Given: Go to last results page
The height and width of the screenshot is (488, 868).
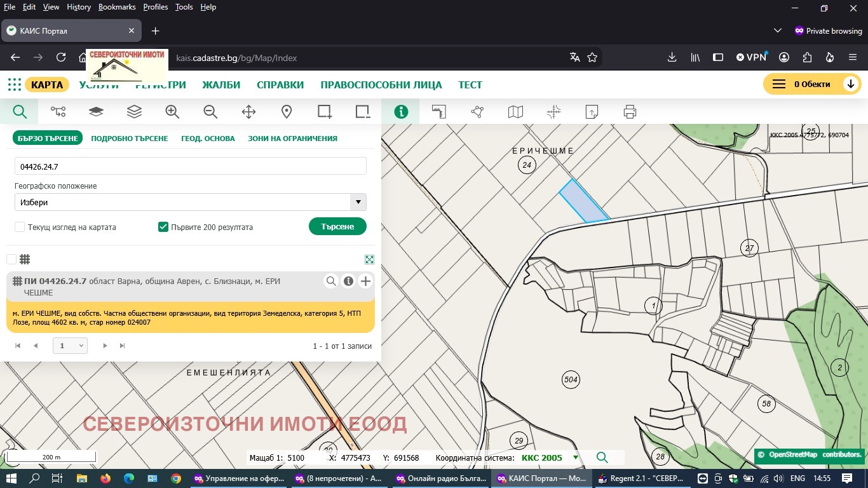Looking at the screenshot, I should (122, 346).
